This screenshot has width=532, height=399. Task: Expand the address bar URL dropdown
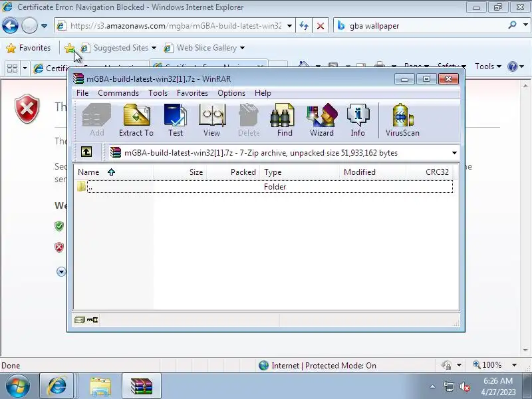tap(289, 26)
